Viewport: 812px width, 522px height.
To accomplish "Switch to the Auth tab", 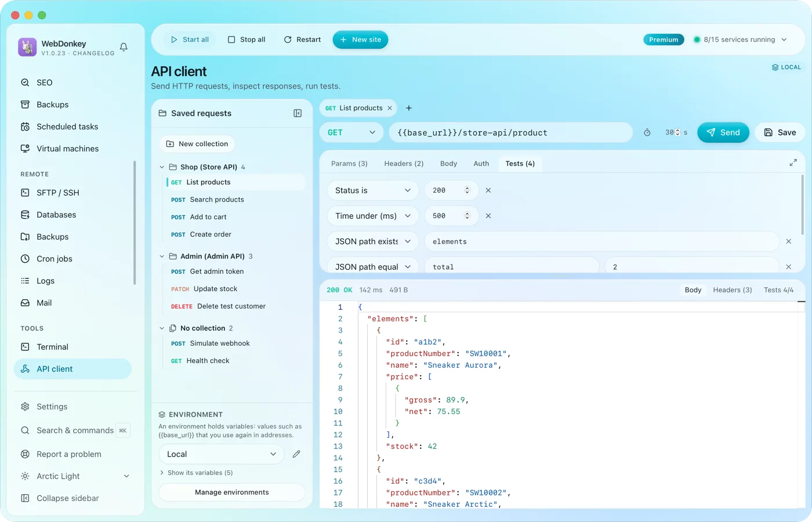I will pos(481,164).
